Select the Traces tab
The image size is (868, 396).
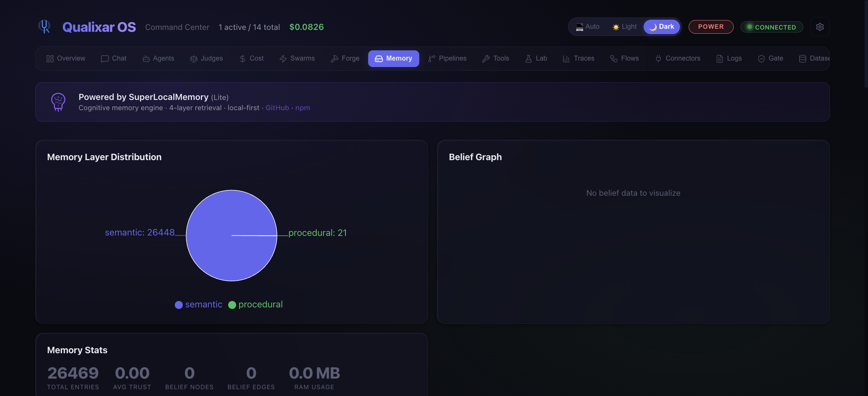tap(579, 59)
